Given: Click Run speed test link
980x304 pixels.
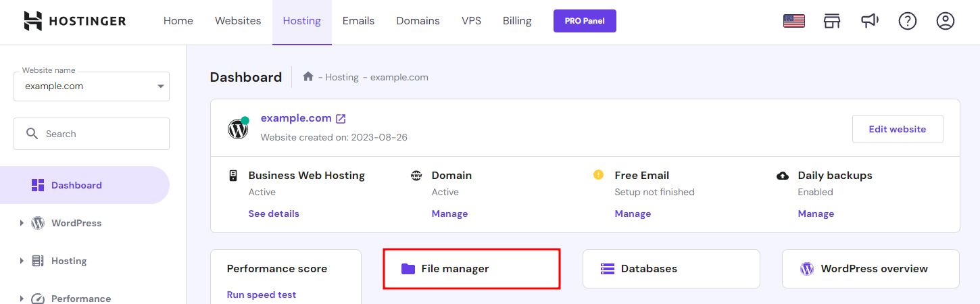Looking at the screenshot, I should pos(261,295).
